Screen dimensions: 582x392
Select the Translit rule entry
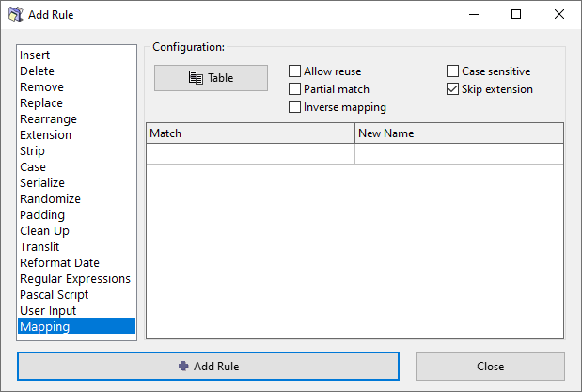tap(39, 247)
